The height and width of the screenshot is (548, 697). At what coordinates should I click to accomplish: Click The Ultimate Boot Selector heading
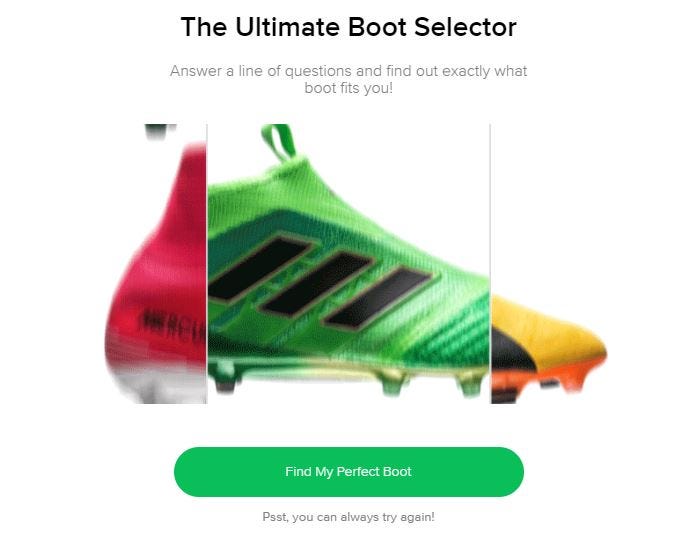pos(348,27)
